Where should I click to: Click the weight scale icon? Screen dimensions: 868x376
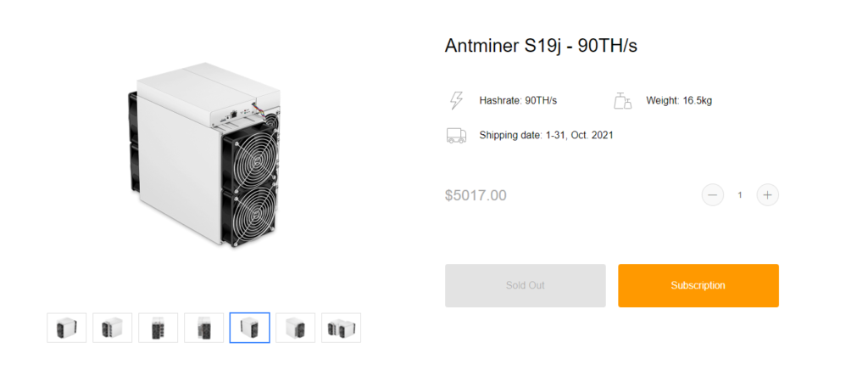tap(622, 101)
